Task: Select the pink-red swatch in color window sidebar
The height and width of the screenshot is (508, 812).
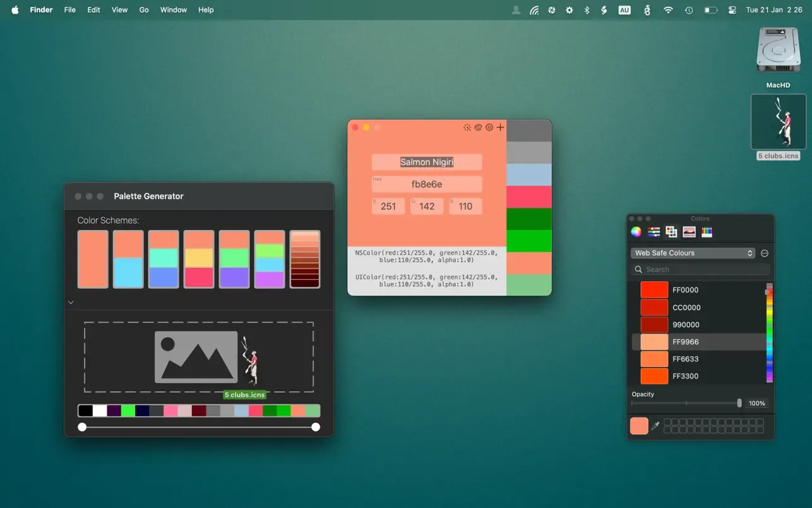Action: point(529,197)
